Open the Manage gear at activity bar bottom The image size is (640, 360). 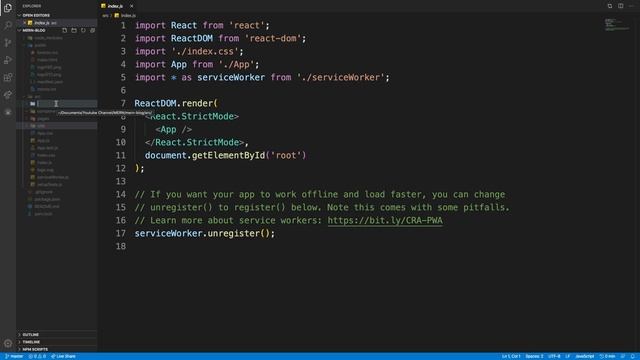(x=8, y=343)
